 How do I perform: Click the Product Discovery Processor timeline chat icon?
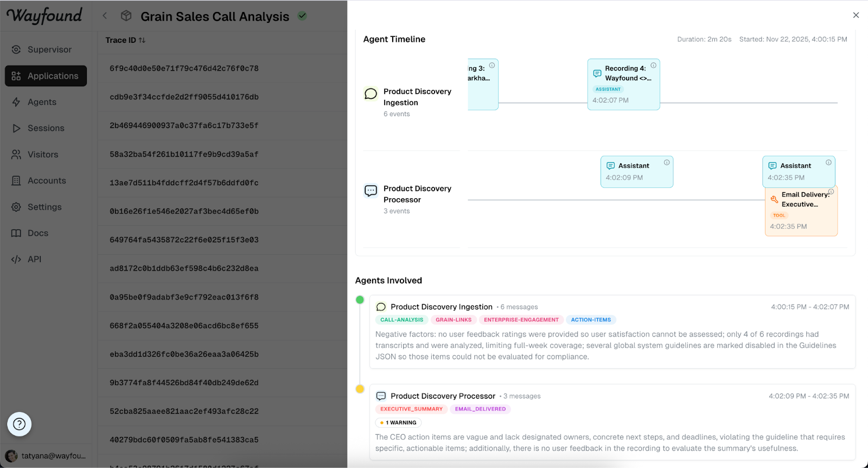pyautogui.click(x=371, y=191)
